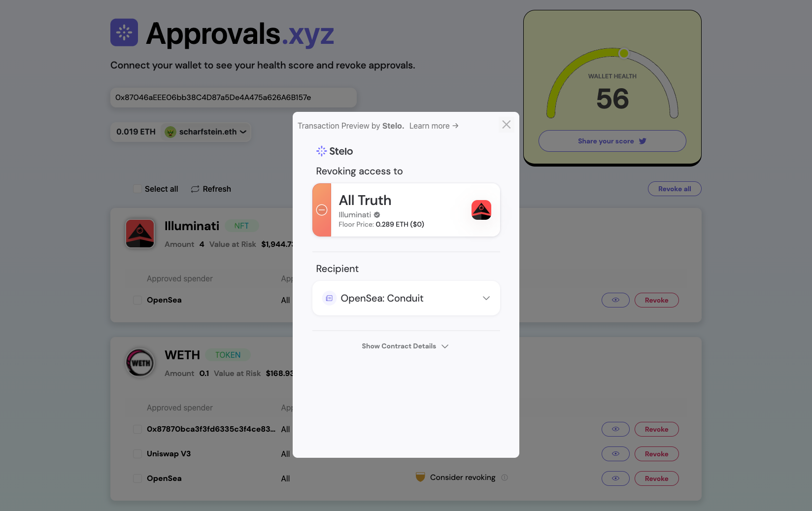Click the Consider revoking shield icon

tap(420, 477)
